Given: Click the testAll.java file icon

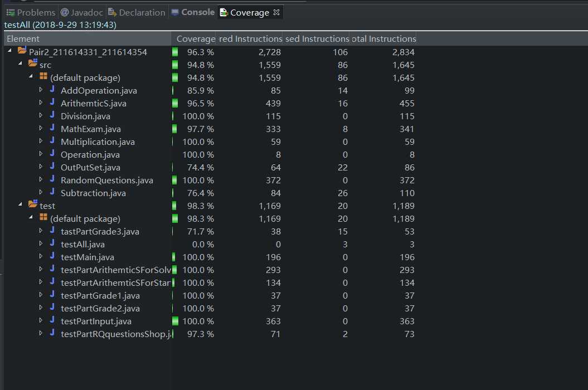Looking at the screenshot, I should click(52, 242).
